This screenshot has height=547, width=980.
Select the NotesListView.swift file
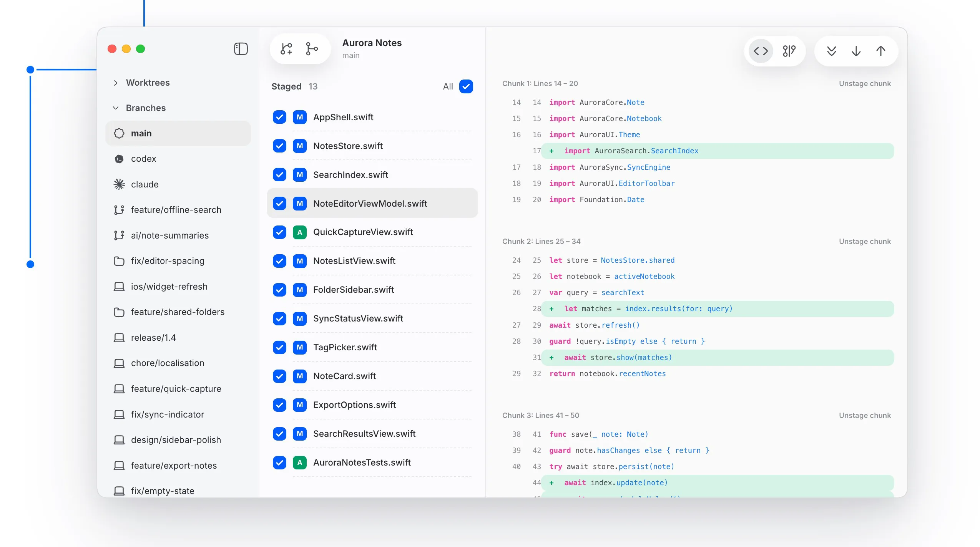coord(372,261)
